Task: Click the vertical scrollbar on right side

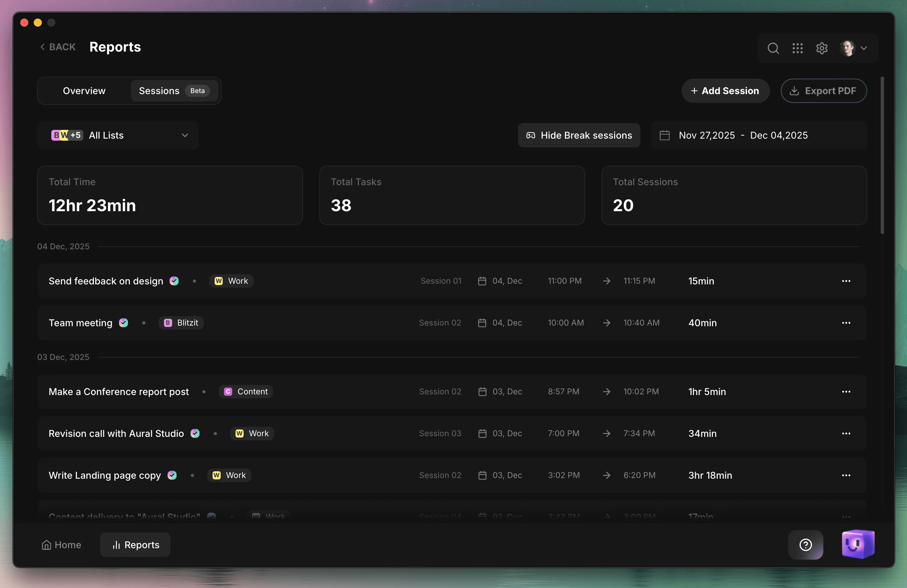Action: pos(882,155)
